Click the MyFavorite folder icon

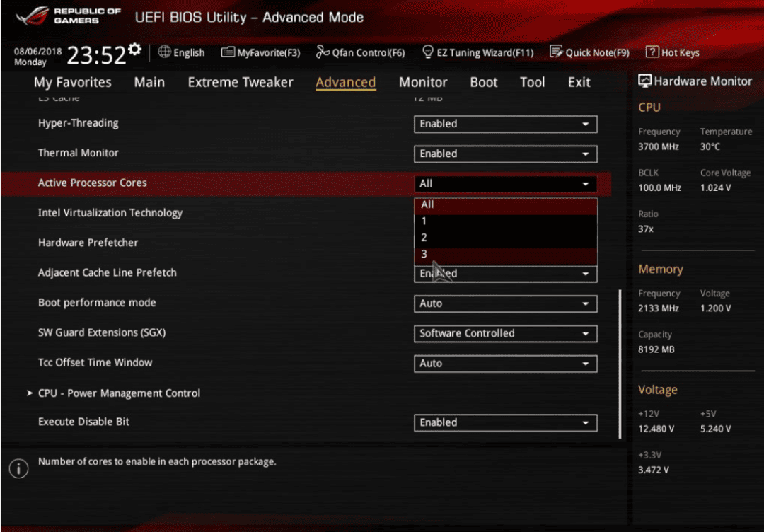228,52
